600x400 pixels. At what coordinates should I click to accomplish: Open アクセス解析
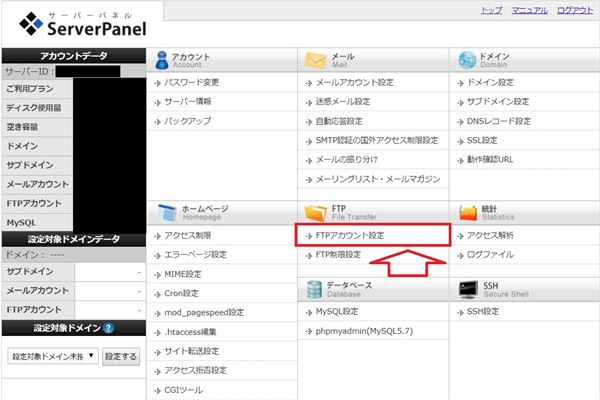490,235
